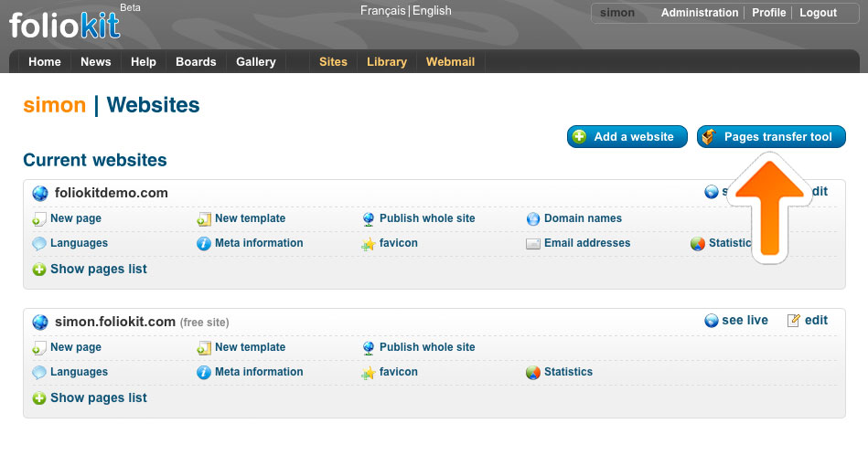The height and width of the screenshot is (466, 868).
Task: Click Statistics chart icon for simon.foliokit.com
Action: (x=532, y=372)
